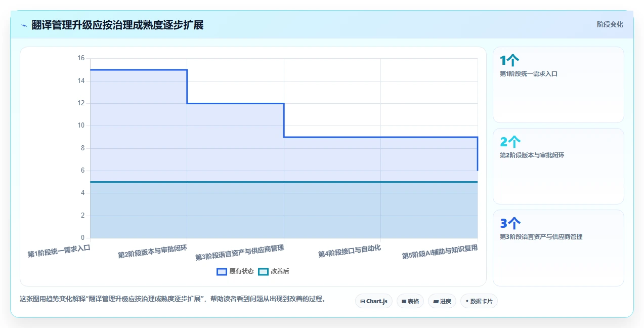Open the 2个 第2阶段版本与审批闭环 card
644x328 pixels.
(x=559, y=167)
